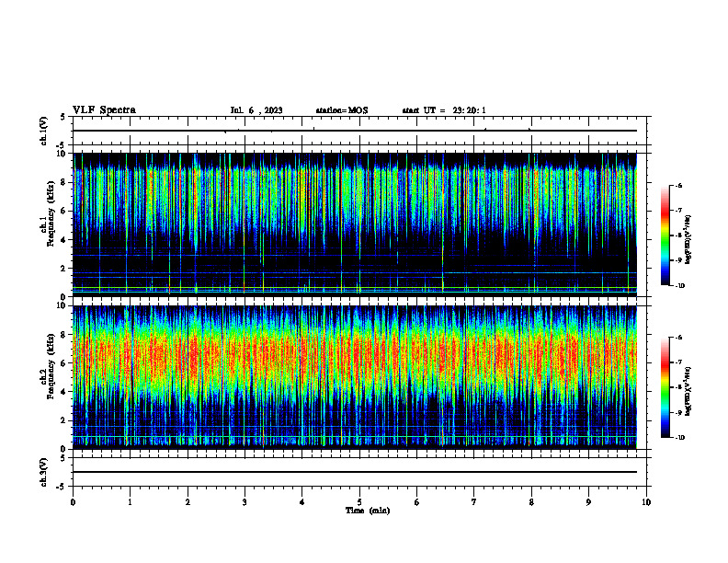The height and width of the screenshot is (563, 728).
Task: Select the ch.1 colorbar log(PSD) label
Action: pos(688,239)
